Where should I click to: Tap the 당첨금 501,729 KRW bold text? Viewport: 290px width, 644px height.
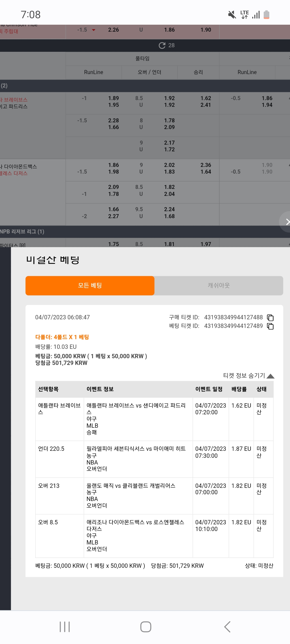pos(61,363)
